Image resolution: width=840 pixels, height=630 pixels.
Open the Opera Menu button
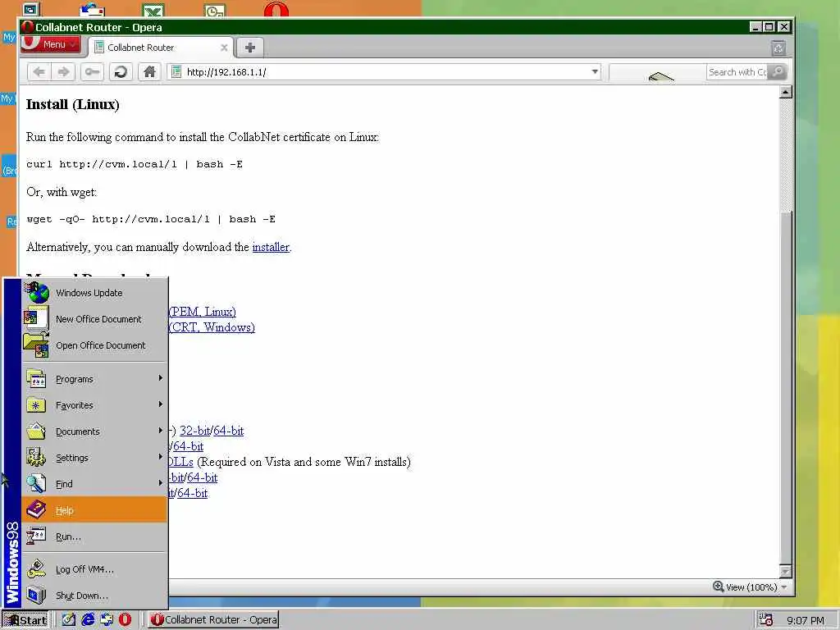51,44
